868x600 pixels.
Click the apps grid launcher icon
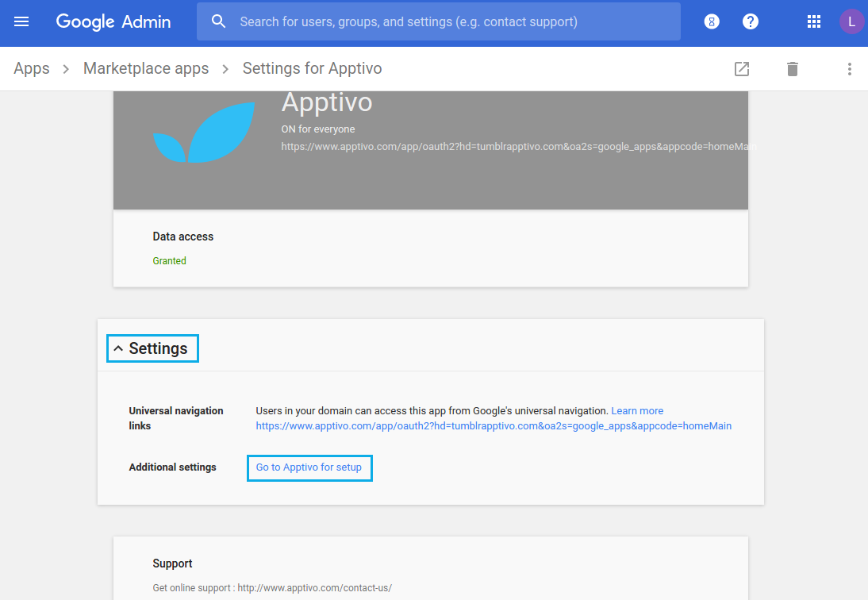(813, 21)
